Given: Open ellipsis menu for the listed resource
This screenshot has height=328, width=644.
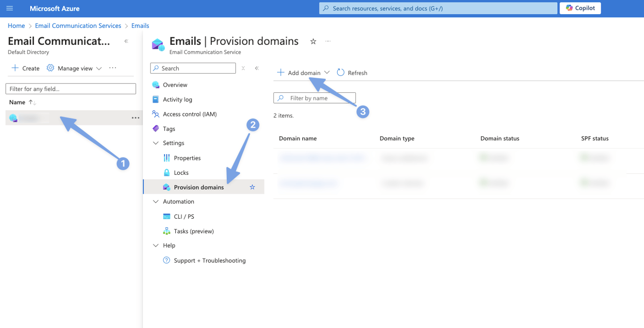Looking at the screenshot, I should (x=135, y=118).
